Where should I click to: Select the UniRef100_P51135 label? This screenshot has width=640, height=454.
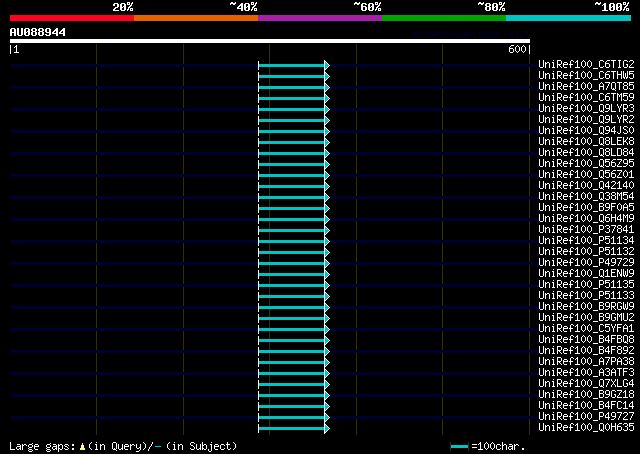(x=586, y=285)
